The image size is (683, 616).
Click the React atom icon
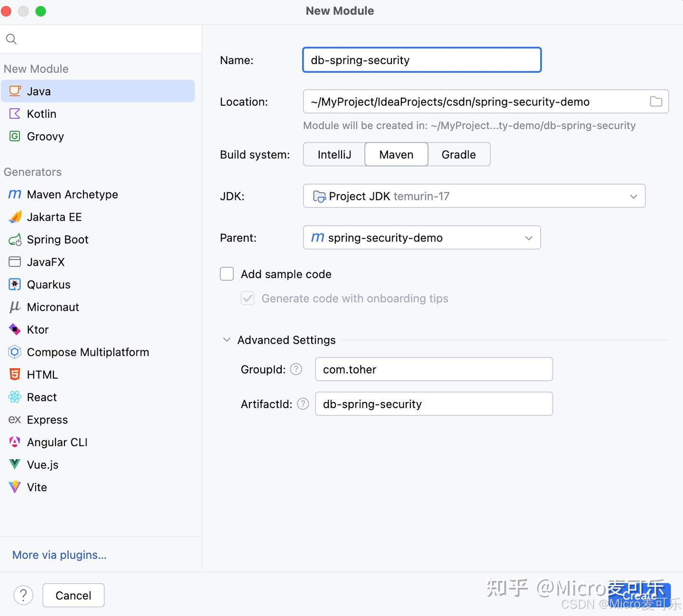pos(15,397)
